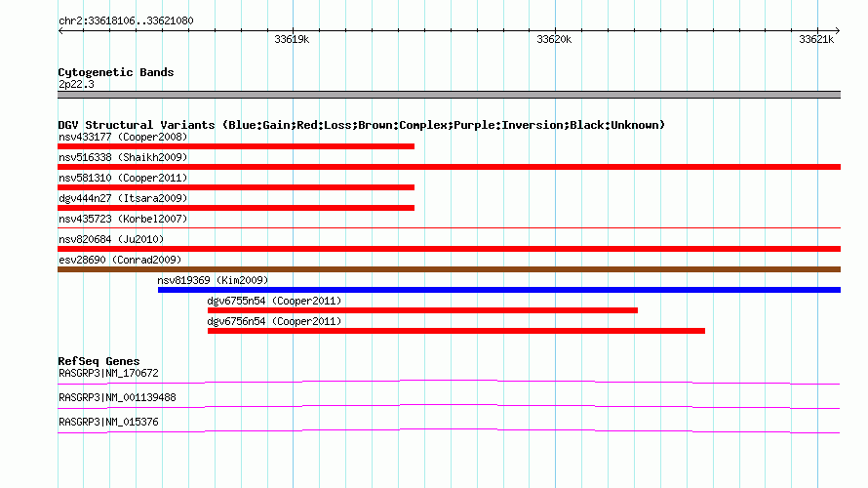The width and height of the screenshot is (868, 488).
Task: Select the red dgv6756n54 loss bar
Action: pos(456,331)
